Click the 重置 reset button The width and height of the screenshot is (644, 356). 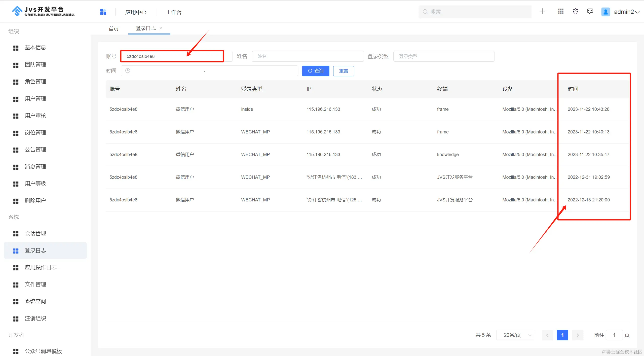tap(343, 71)
